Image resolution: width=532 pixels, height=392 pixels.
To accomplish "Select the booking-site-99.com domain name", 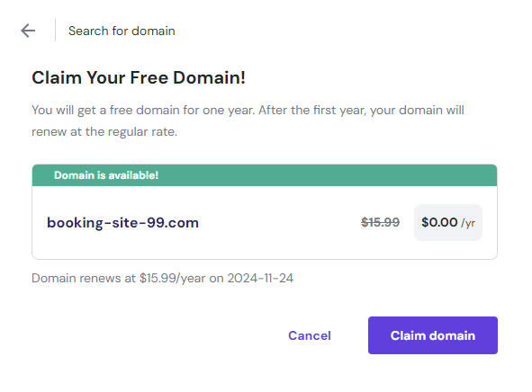I will pos(122,223).
